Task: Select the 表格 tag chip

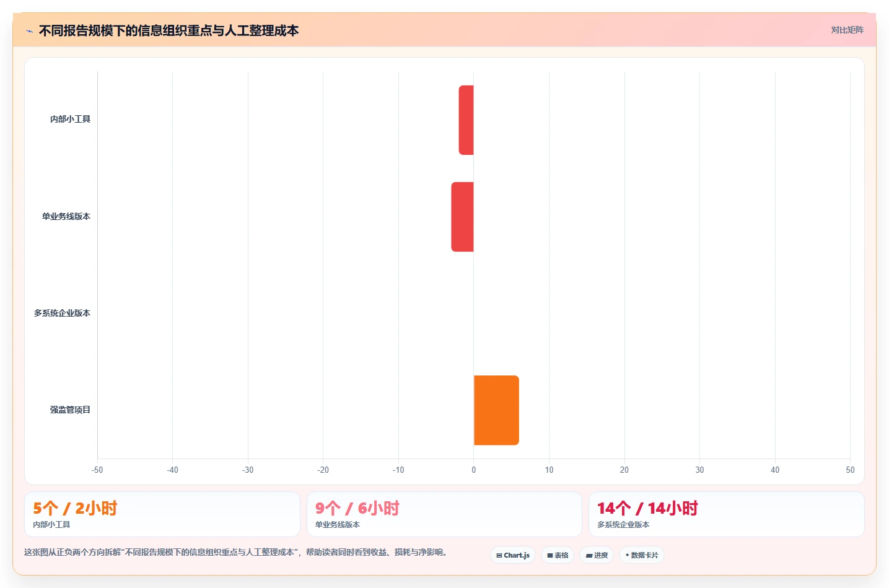Action: 558,555
